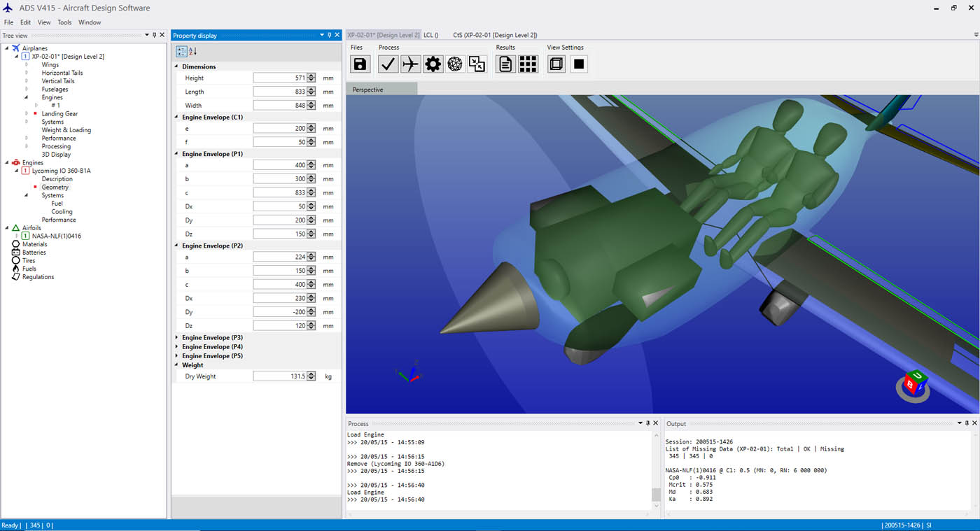Click the red Engines icon in tree
The width and height of the screenshot is (980, 531).
tap(16, 162)
